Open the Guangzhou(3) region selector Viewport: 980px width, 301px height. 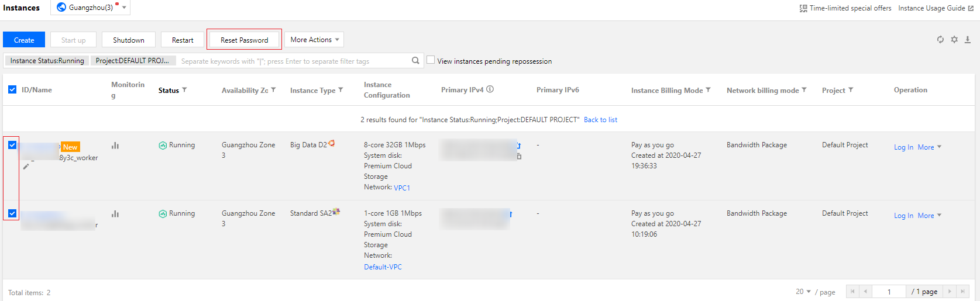[91, 8]
